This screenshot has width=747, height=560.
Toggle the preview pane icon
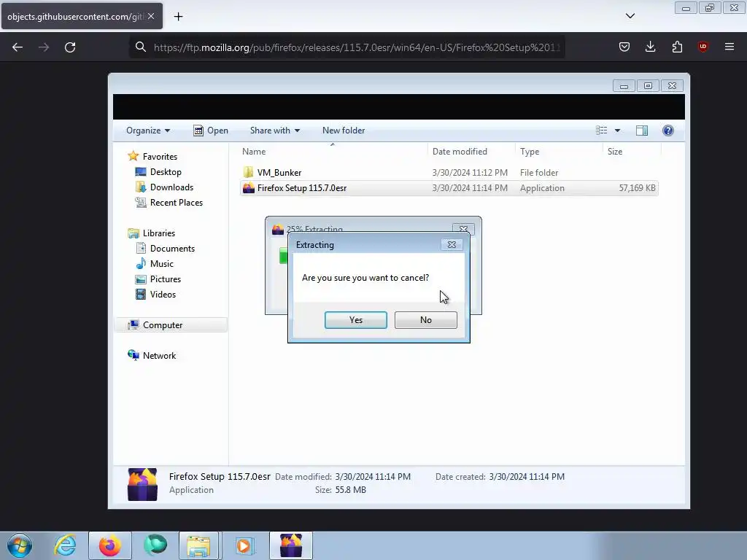pos(642,131)
